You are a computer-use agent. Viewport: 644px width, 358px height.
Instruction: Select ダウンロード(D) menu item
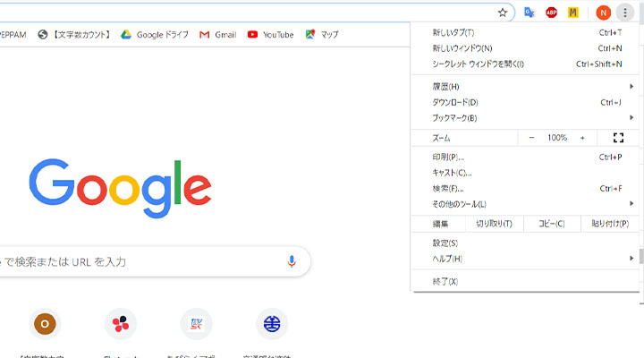click(525, 102)
